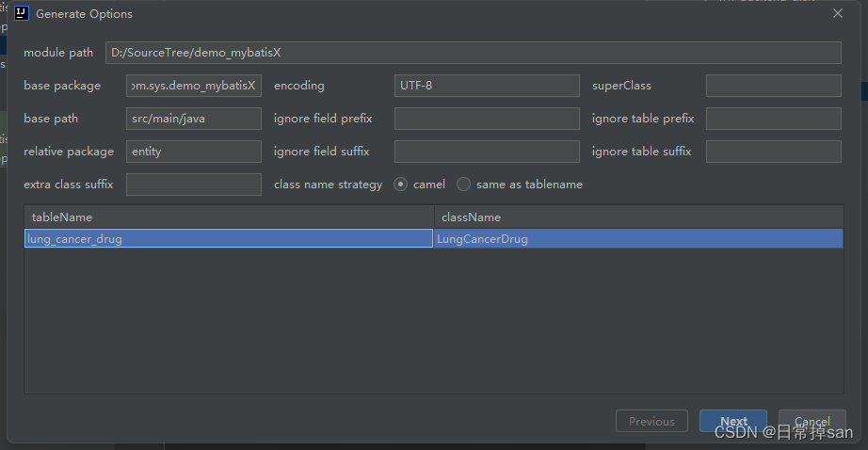The image size is (868, 450).
Task: Close the Generate Options dialog
Action: [x=838, y=13]
